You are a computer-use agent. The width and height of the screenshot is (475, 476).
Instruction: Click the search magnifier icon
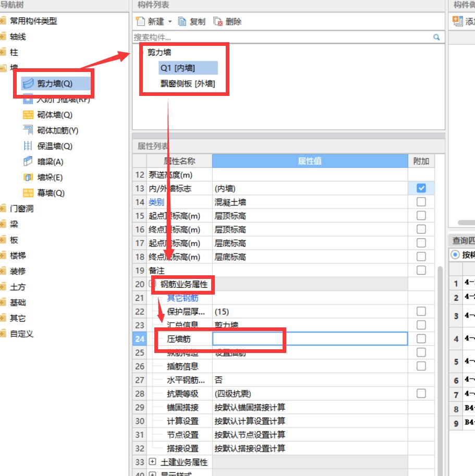(x=436, y=37)
